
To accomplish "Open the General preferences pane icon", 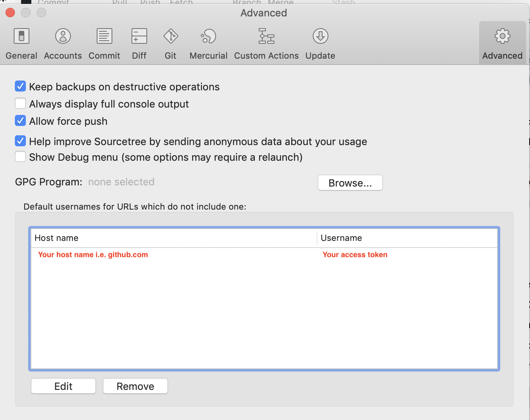I will tap(21, 43).
